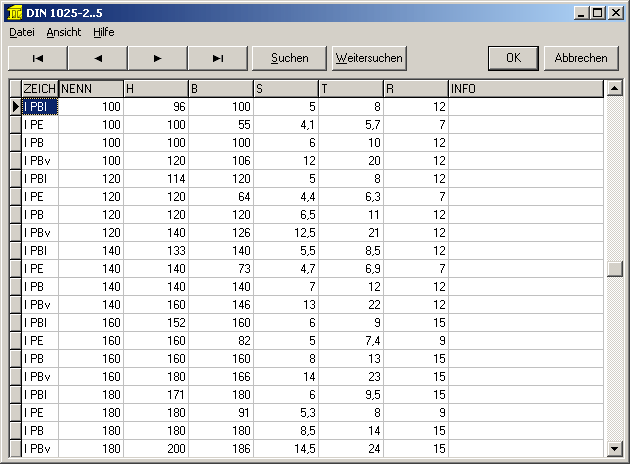The height and width of the screenshot is (464, 630).
Task: Click the DIN application icon in title bar
Action: 12,12
